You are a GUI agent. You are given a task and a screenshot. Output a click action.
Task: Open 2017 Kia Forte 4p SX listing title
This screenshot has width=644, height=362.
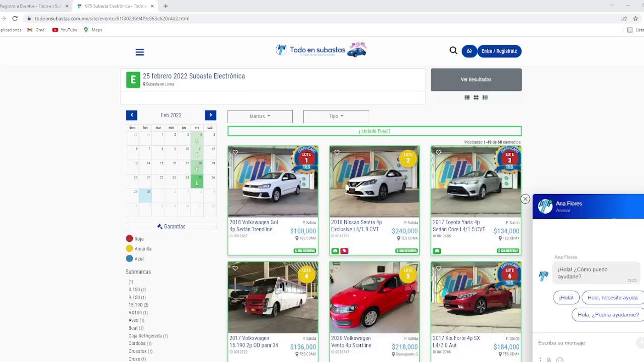point(456,342)
